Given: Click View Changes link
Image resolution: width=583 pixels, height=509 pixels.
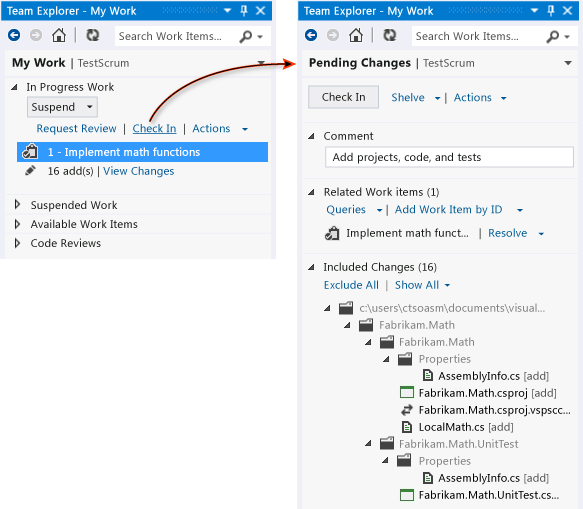Looking at the screenshot, I should coord(138,171).
